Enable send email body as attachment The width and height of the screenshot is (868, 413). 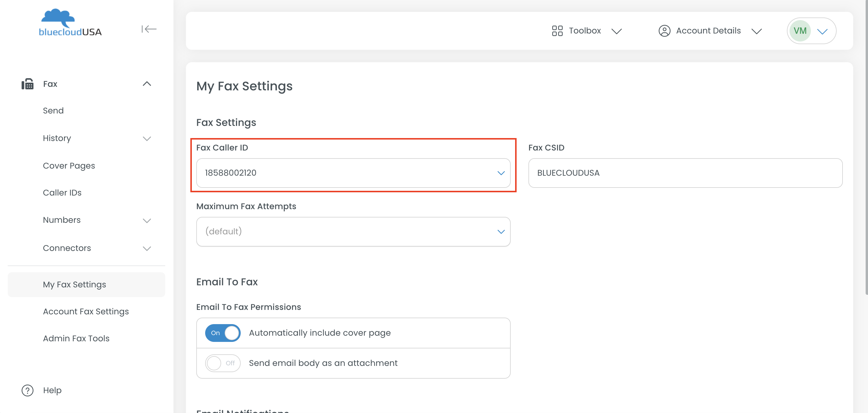pos(223,363)
